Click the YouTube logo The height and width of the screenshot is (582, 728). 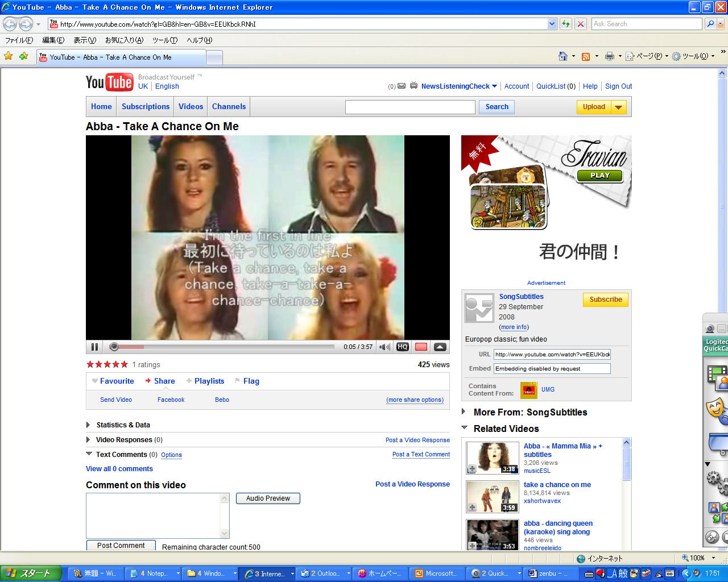[x=109, y=82]
